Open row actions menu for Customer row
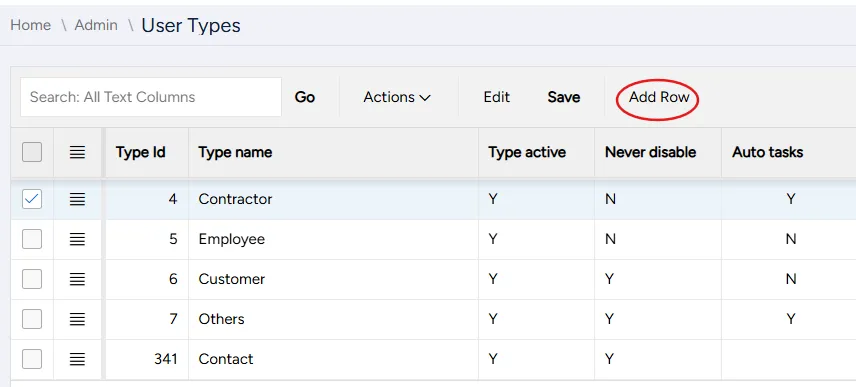 pos(78,279)
